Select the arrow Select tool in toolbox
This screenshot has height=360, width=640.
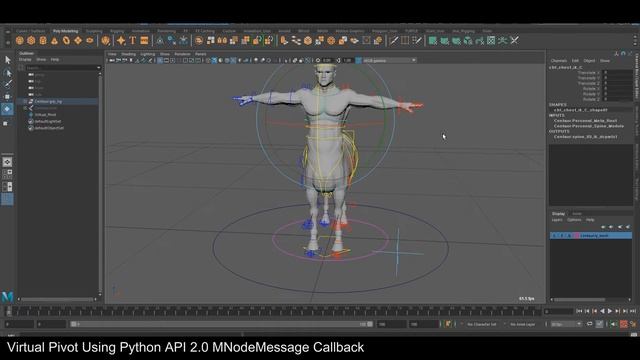(7, 60)
